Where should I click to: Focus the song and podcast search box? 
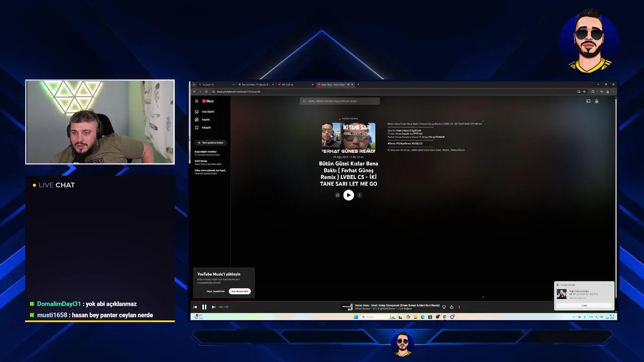pyautogui.click(x=340, y=101)
